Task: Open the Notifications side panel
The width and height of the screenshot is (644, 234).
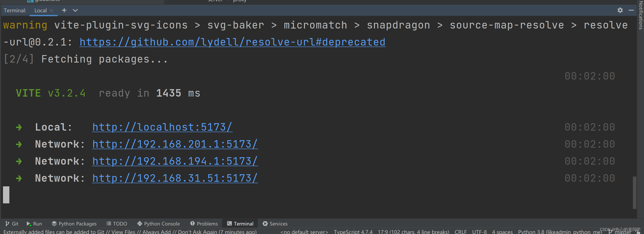Action: click(x=641, y=15)
